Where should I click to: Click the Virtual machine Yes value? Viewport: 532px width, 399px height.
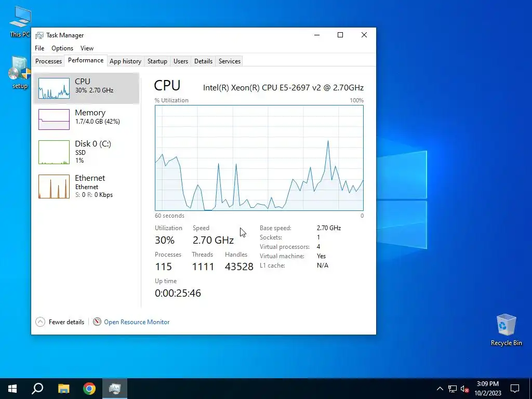[x=321, y=256]
